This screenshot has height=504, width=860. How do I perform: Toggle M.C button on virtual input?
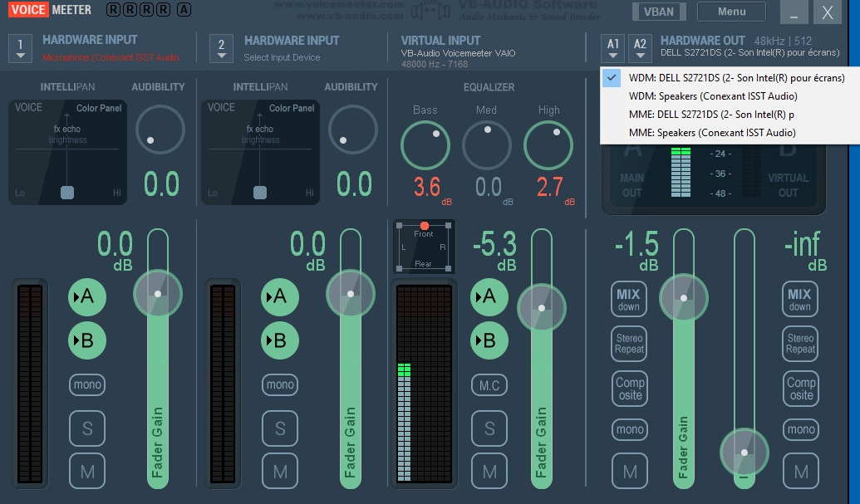pyautogui.click(x=489, y=385)
